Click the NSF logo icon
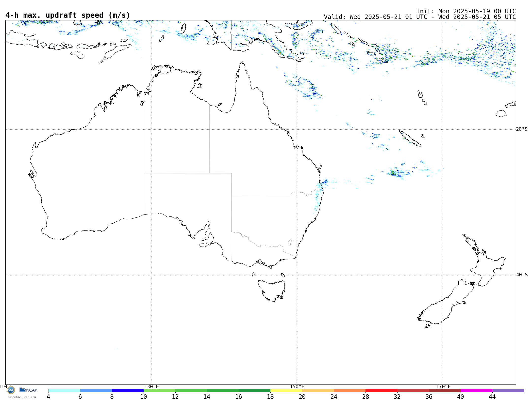Screen dimensions: 532x400 coord(11,390)
